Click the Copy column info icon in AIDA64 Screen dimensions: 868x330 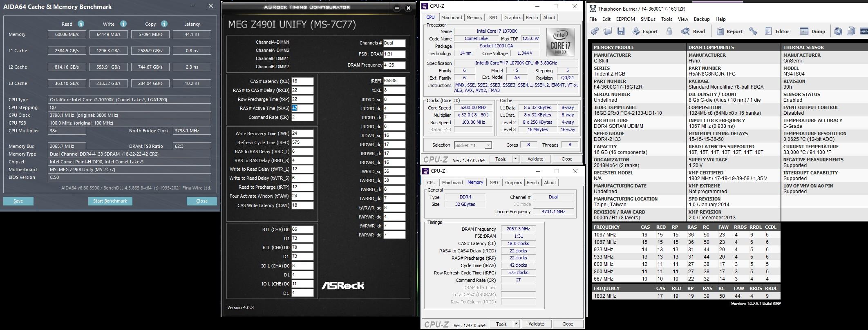(x=164, y=24)
